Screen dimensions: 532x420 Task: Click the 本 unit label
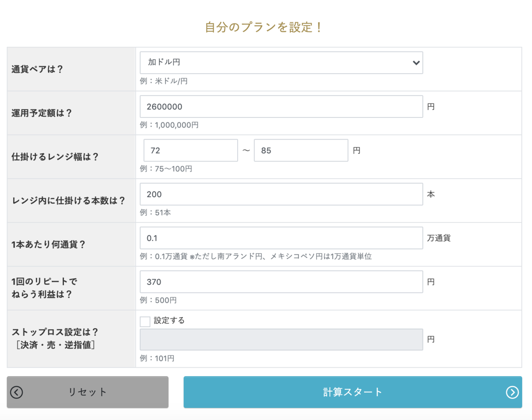[x=430, y=194]
